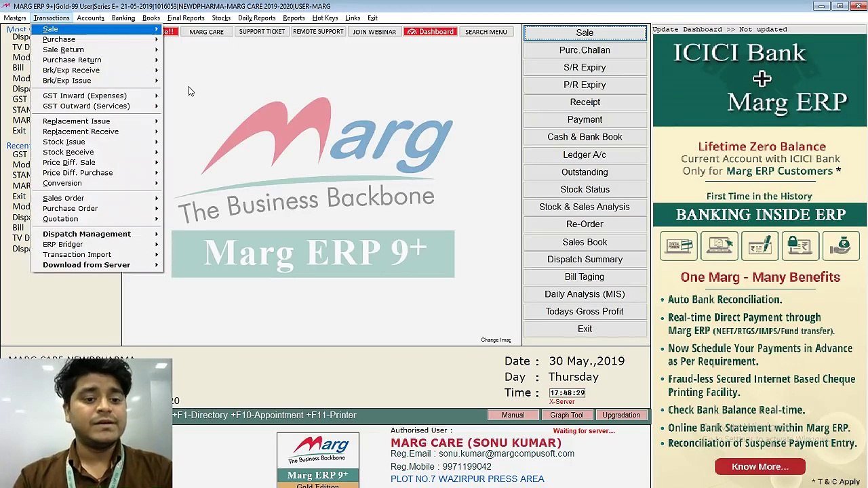
Task: Open Dispatch Management submenu
Action: tap(96, 234)
